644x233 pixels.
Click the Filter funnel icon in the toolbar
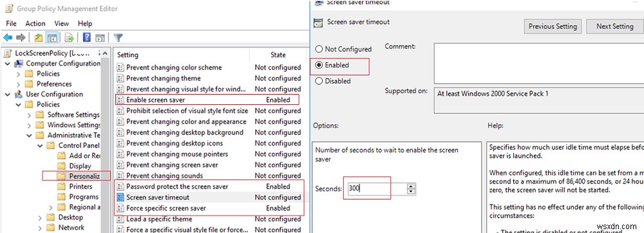pos(118,38)
